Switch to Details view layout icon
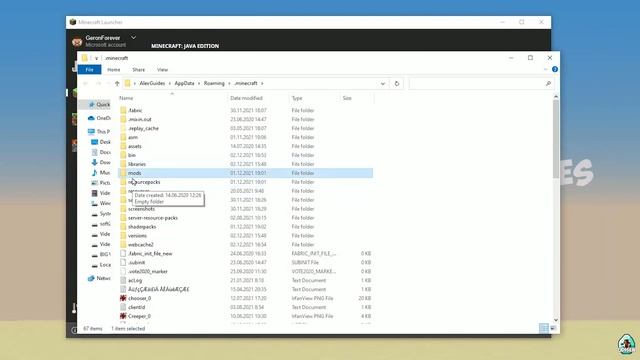Viewport: 640px width, 360px height. tap(544, 328)
